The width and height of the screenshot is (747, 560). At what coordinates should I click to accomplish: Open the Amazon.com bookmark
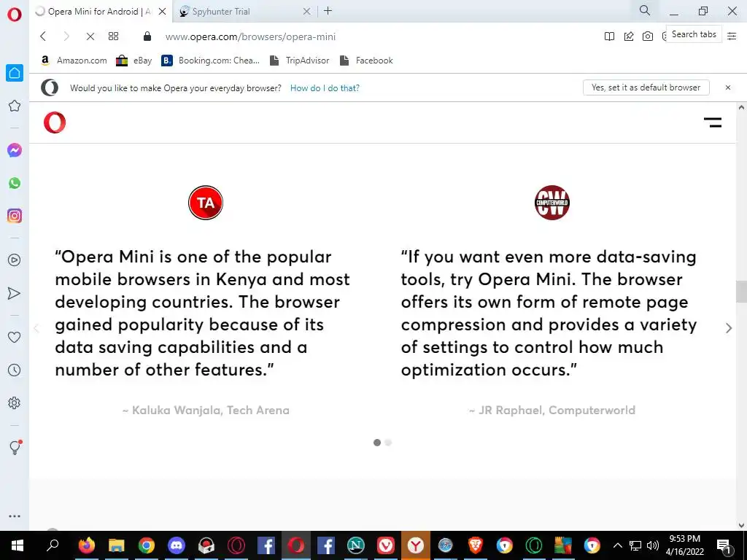coord(74,61)
